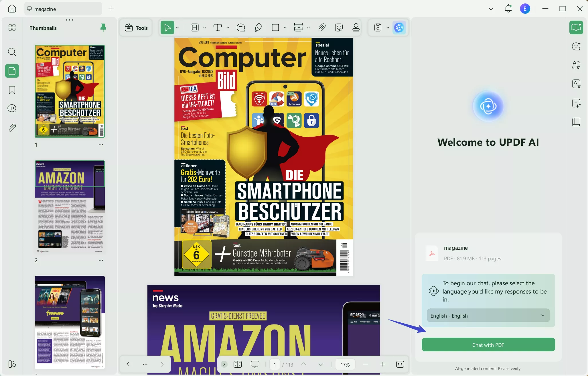588x376 pixels.
Task: Expand the text tool dropdown arrow
Action: [x=228, y=27]
